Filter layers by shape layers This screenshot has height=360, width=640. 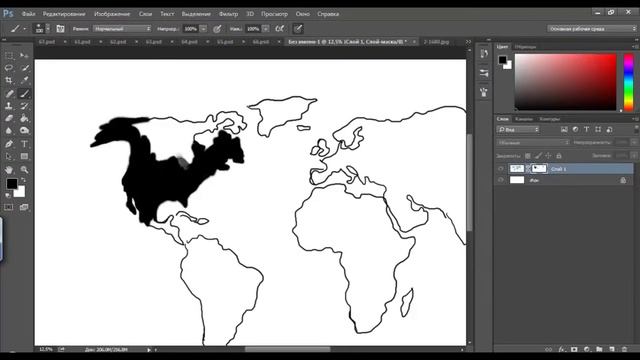(598, 129)
